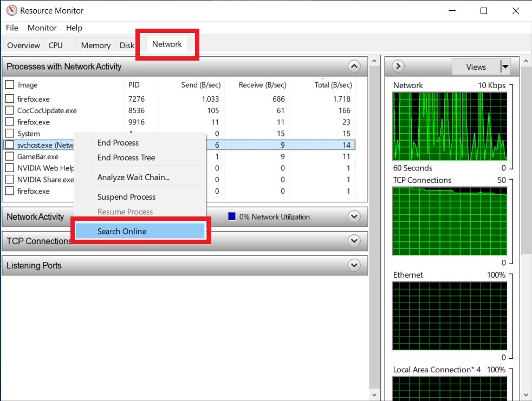Sort by the PID column header

134,85
